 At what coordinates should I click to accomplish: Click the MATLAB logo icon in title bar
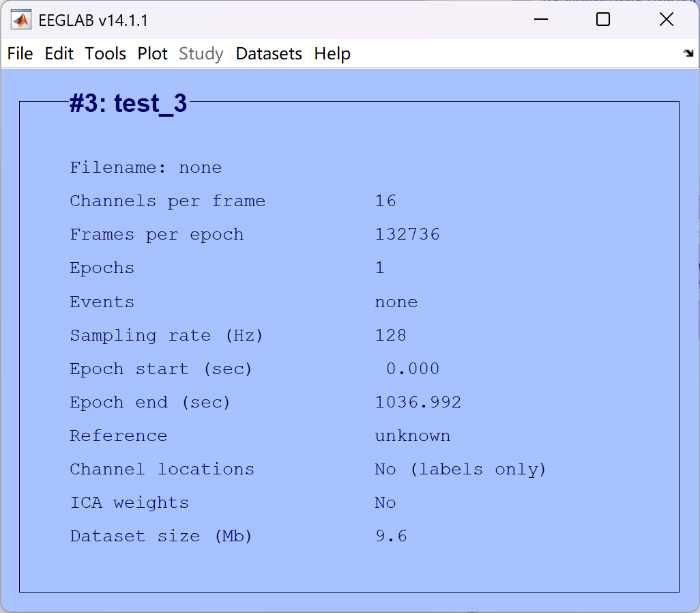(x=20, y=20)
